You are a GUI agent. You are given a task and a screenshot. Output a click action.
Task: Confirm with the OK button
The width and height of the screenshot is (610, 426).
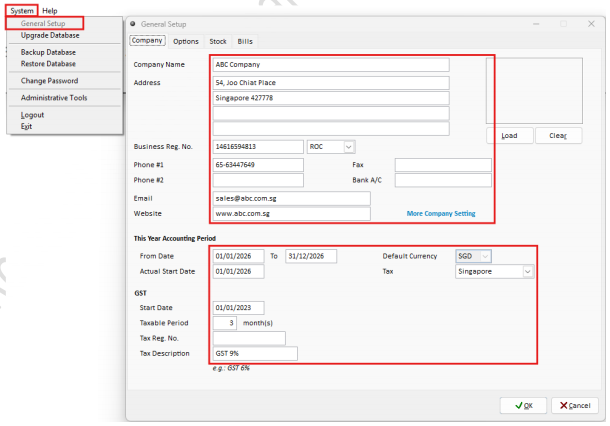[524, 406]
